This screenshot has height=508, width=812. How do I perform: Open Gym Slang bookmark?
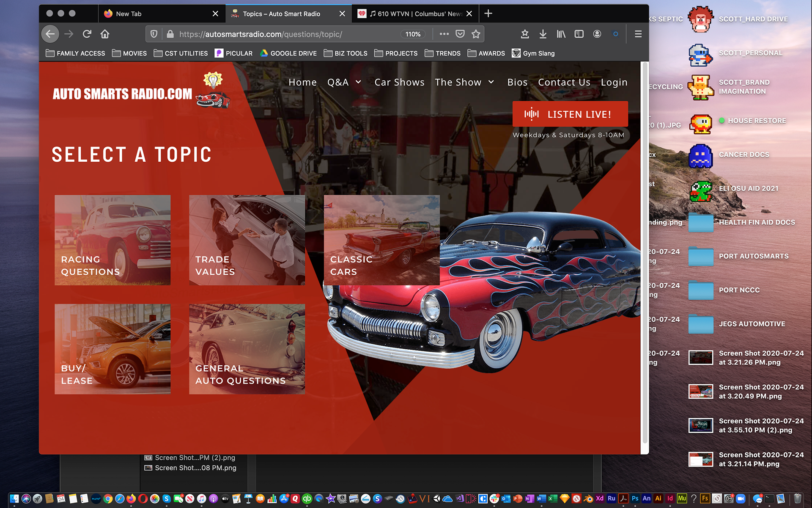coord(533,53)
